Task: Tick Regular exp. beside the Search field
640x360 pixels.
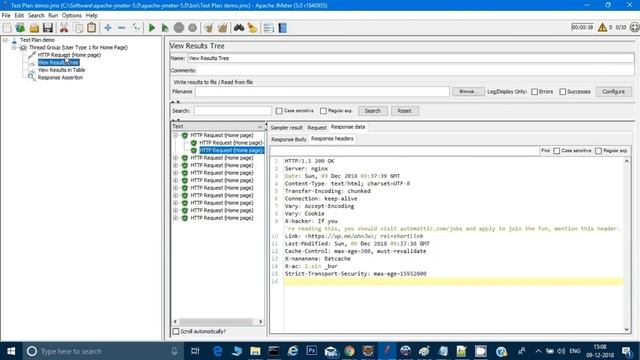Action: tap(323, 111)
